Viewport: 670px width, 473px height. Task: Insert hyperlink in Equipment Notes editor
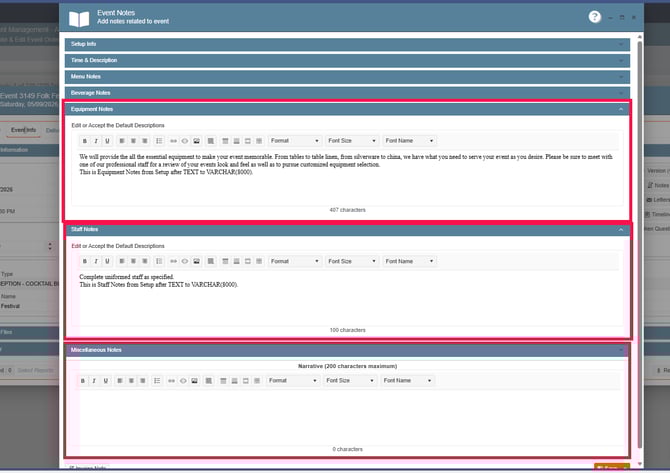pos(173,141)
